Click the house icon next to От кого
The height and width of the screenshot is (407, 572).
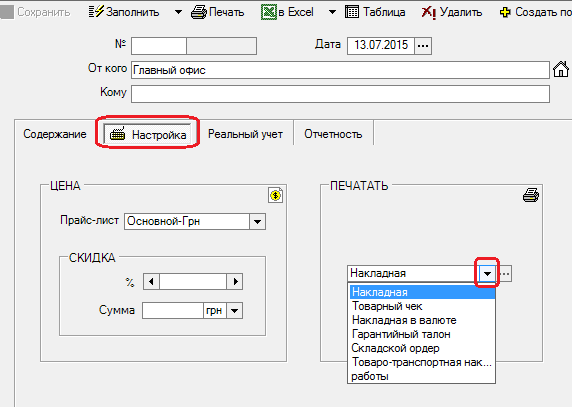(x=561, y=69)
